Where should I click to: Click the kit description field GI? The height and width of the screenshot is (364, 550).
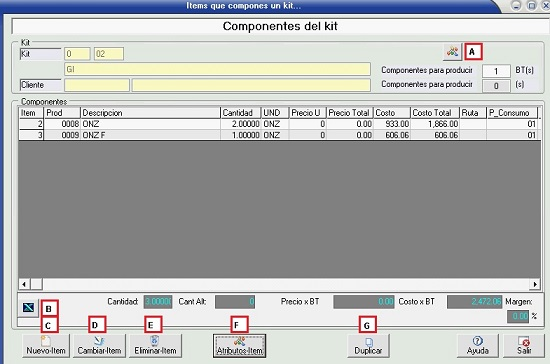point(217,69)
